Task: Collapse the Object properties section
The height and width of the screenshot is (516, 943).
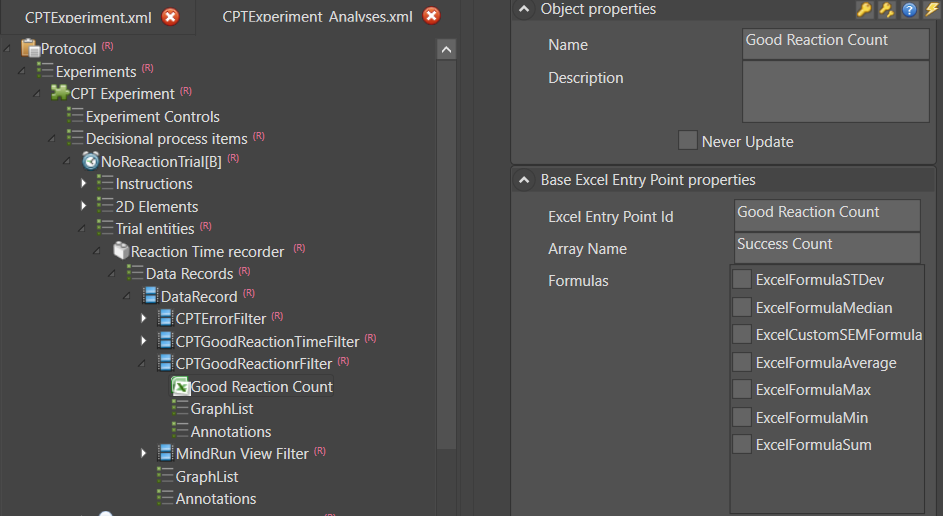Action: click(x=524, y=9)
